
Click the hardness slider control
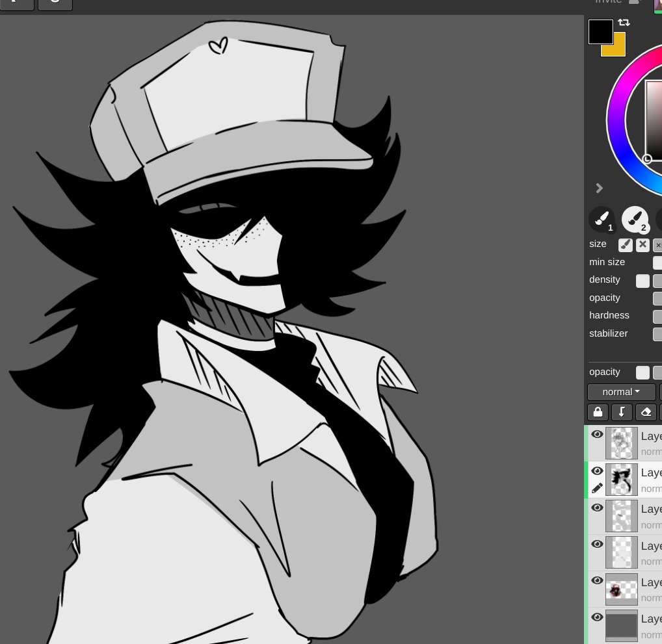(657, 316)
